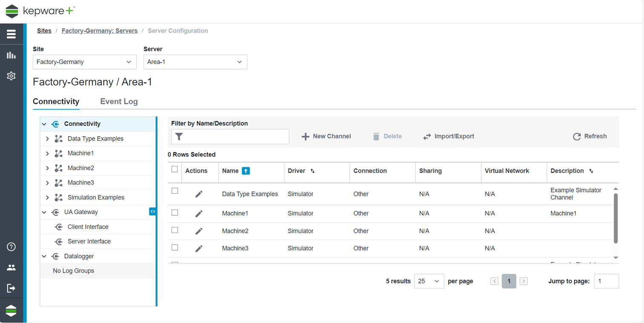The image size is (644, 323).
Task: Focus the Filter by Name/Description field
Action: (230, 137)
